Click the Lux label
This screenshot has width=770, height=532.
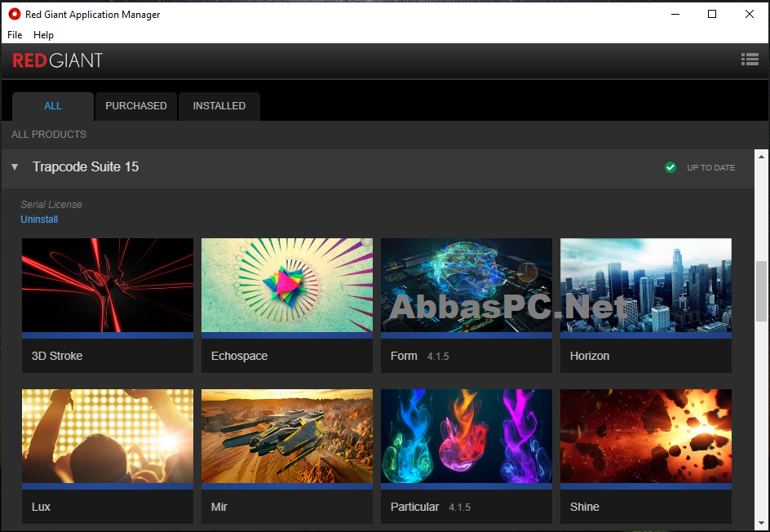coord(41,507)
